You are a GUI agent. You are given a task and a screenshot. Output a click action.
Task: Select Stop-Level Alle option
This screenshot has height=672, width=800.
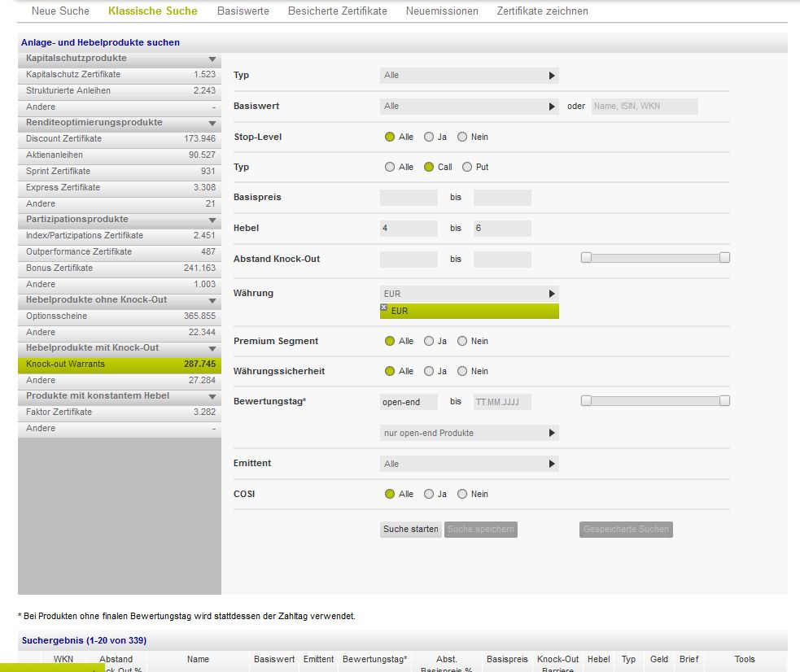[x=390, y=137]
